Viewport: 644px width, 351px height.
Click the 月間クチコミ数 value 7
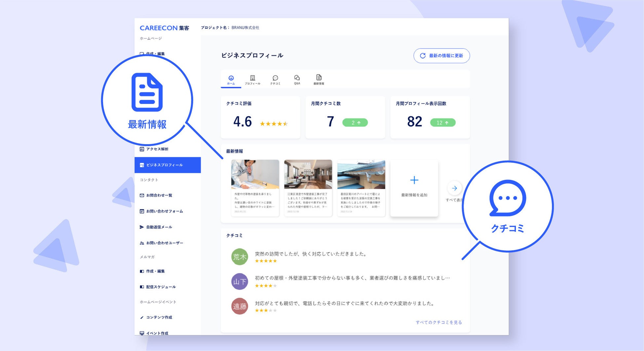pos(330,122)
